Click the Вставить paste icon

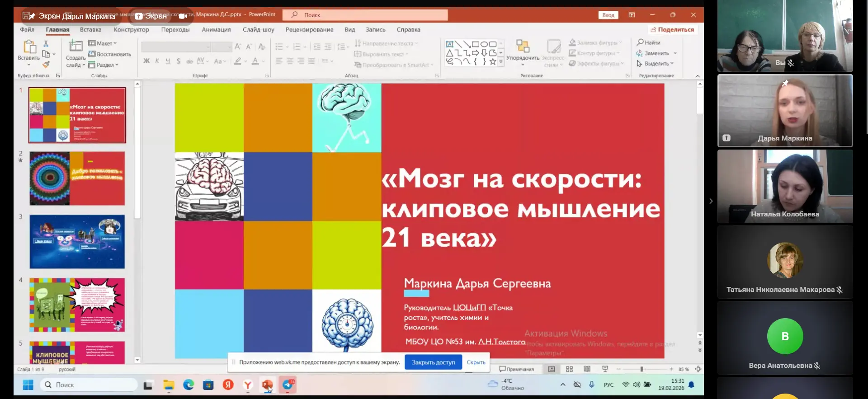click(x=29, y=47)
